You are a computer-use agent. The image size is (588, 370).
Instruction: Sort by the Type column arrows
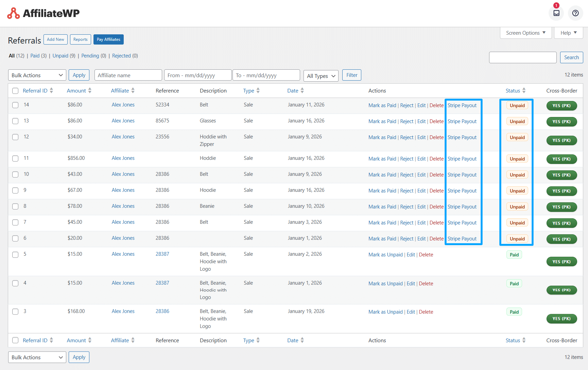point(258,90)
